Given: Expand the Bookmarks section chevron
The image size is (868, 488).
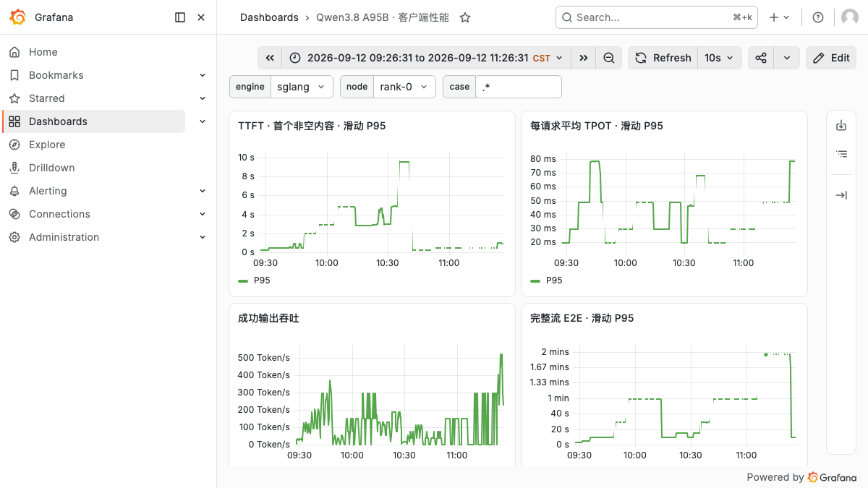Looking at the screenshot, I should (x=203, y=75).
